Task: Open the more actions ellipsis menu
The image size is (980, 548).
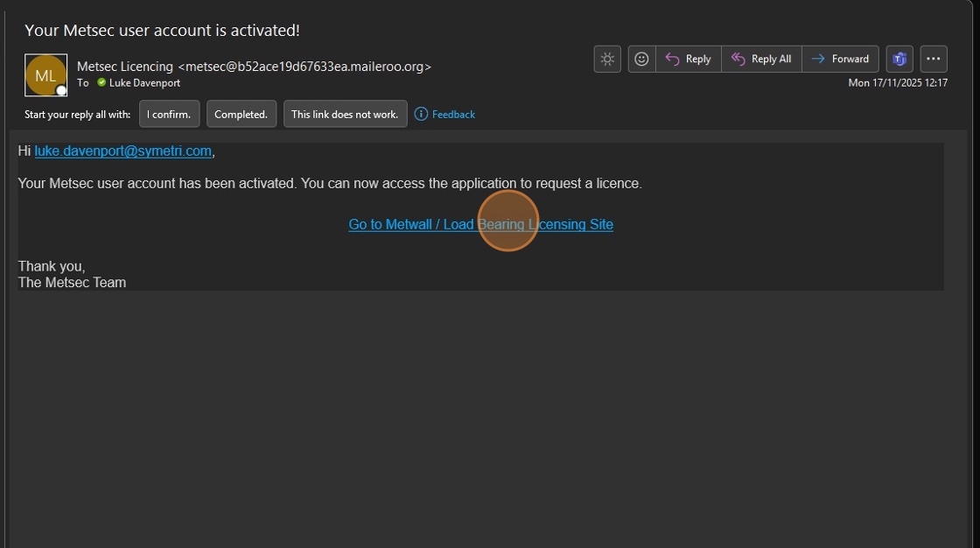Action: (934, 59)
